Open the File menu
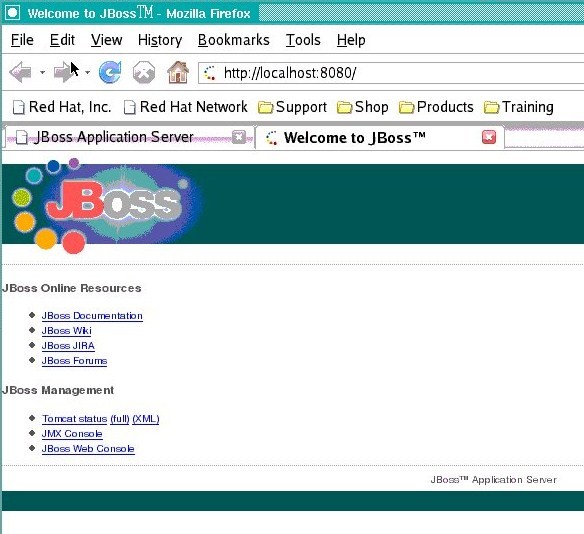 tap(22, 40)
